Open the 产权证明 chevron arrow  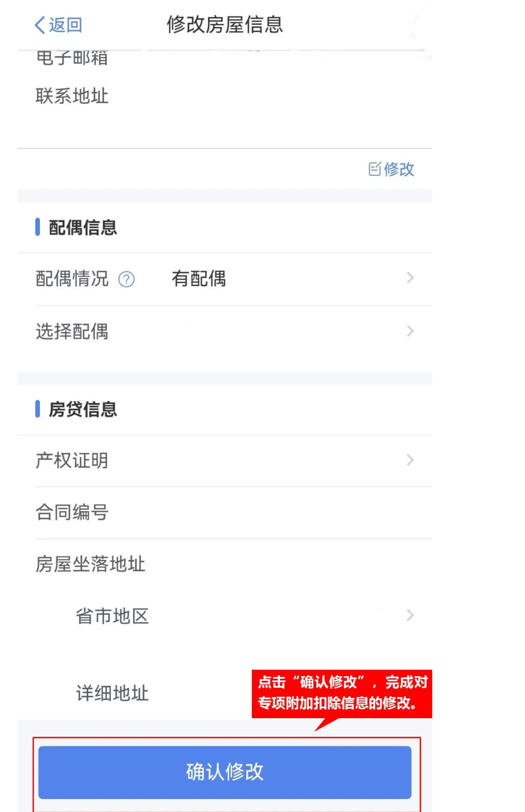click(410, 460)
